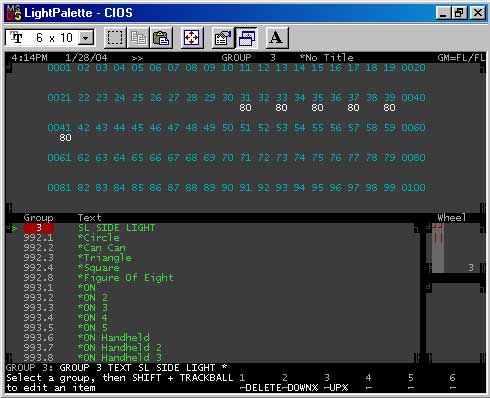
Task: Click the Wheel level indicator bar
Action: 438,248
